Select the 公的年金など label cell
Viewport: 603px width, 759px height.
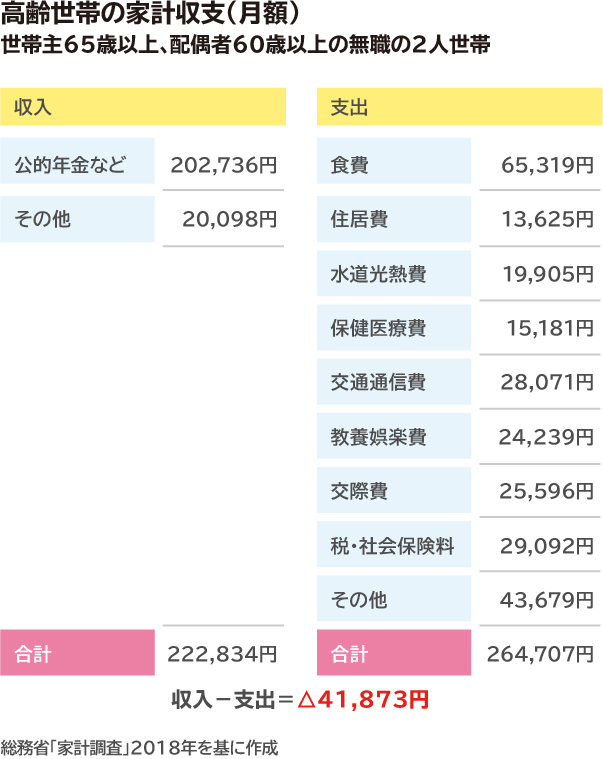point(77,161)
